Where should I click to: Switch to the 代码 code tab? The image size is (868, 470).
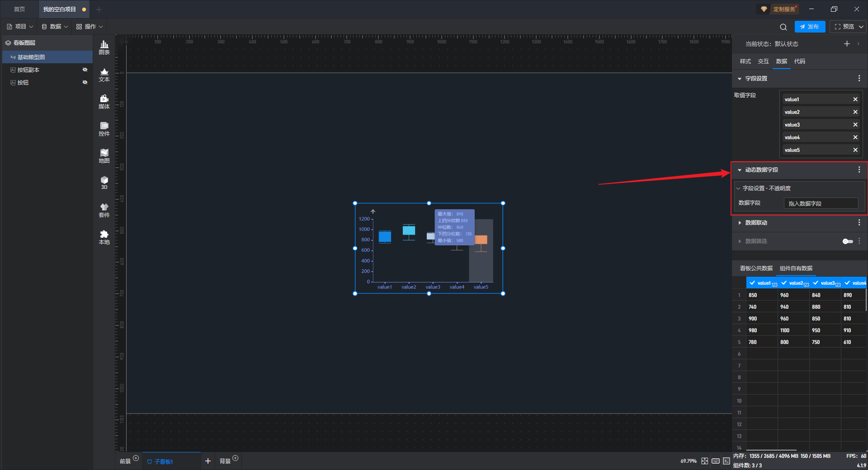(x=799, y=61)
